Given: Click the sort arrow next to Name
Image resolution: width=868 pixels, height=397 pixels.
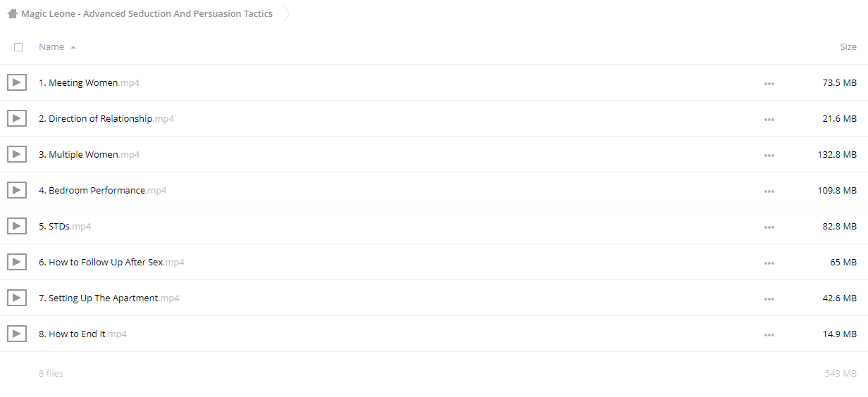Looking at the screenshot, I should pos(73,47).
